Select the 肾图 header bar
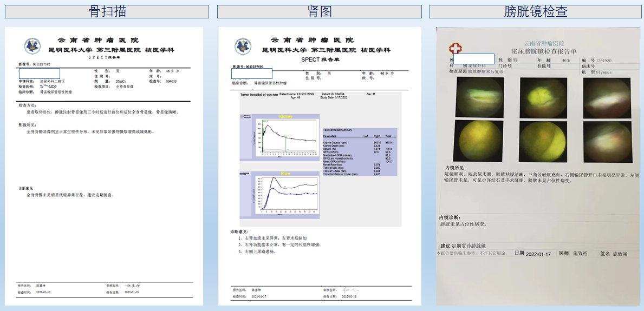This screenshot has height=311, width=644. (319, 11)
